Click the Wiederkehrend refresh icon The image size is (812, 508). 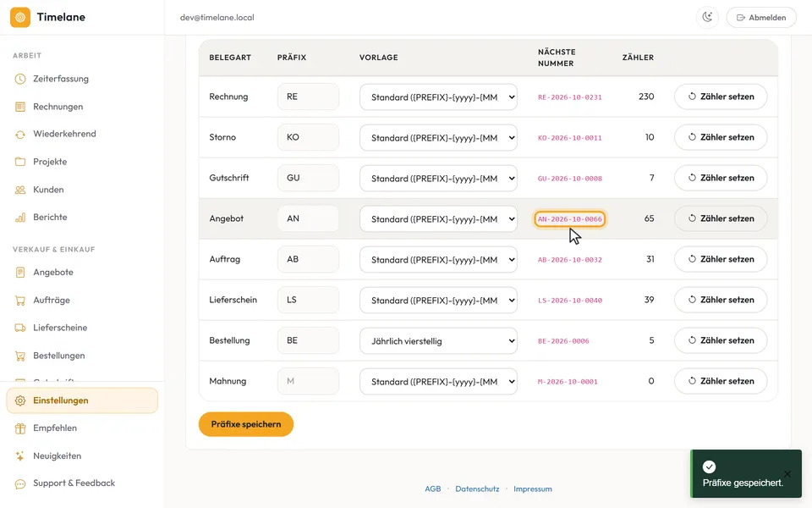pyautogui.click(x=20, y=135)
